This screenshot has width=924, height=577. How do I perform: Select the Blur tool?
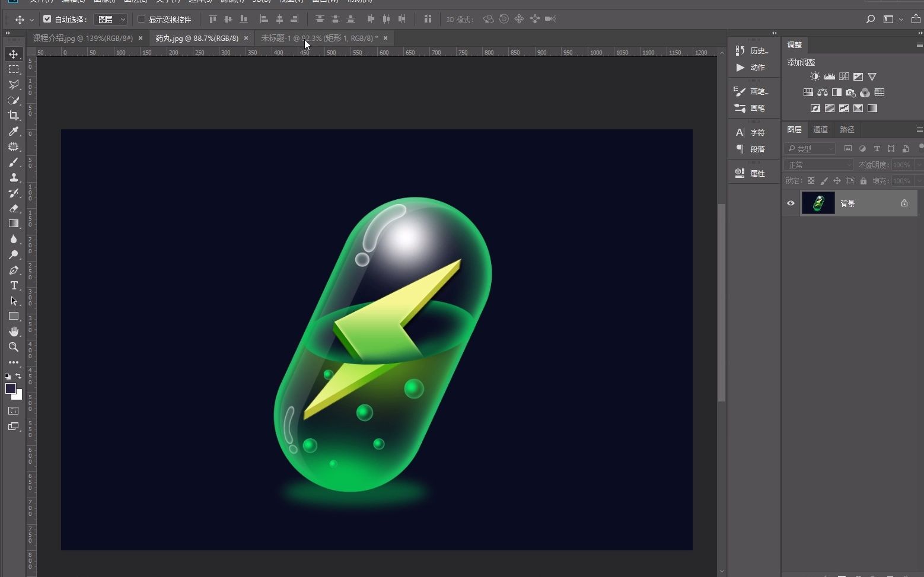click(x=13, y=239)
